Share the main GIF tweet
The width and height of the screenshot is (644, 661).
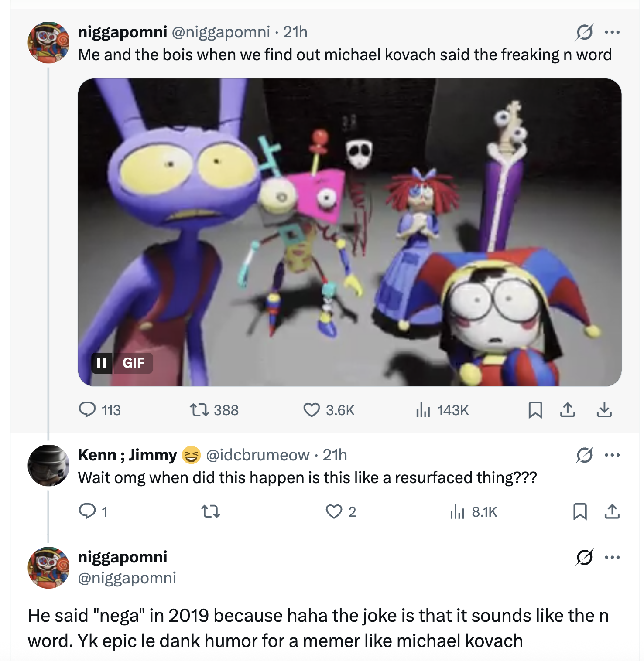(567, 410)
